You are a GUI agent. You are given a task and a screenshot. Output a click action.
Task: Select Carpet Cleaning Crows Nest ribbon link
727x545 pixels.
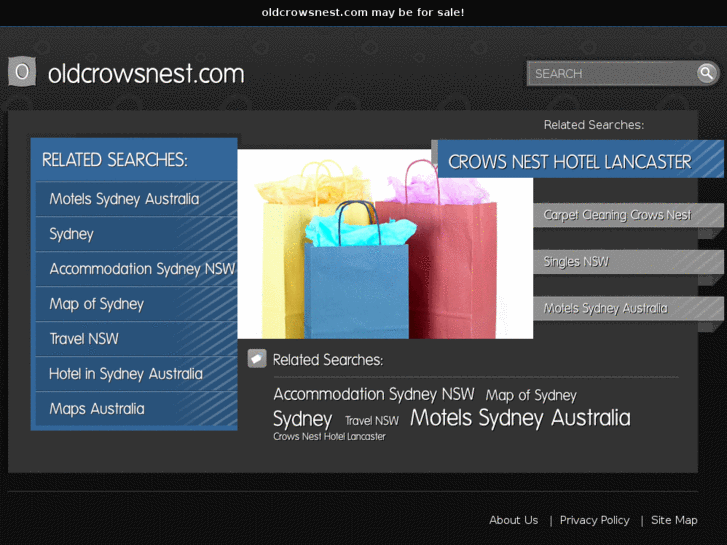tap(617, 215)
